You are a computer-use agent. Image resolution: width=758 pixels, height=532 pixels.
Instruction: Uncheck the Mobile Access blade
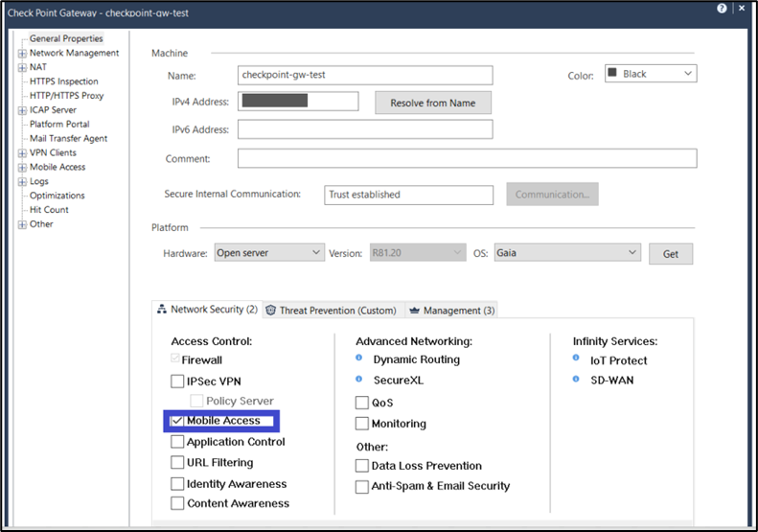pos(177,421)
